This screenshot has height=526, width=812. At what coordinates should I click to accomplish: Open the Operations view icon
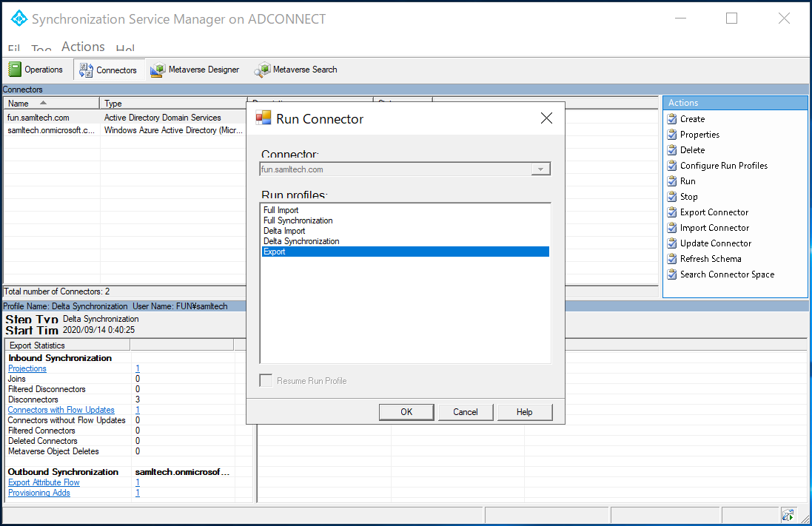15,70
